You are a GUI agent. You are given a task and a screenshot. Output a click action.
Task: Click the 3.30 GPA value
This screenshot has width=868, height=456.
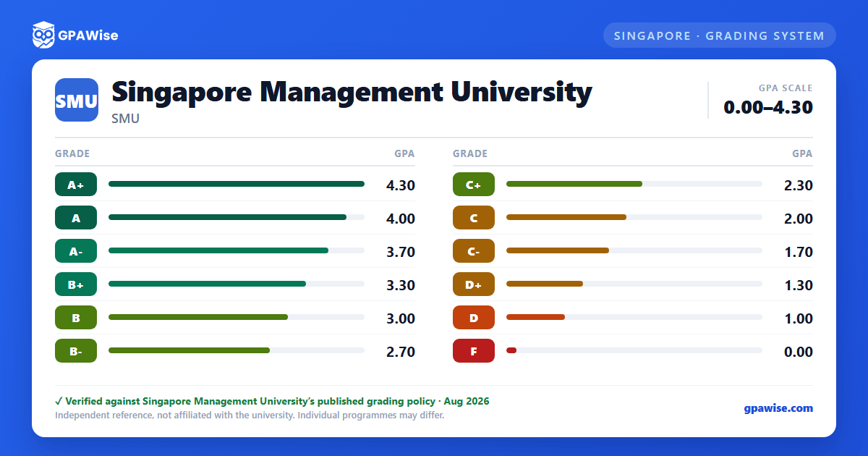point(401,285)
